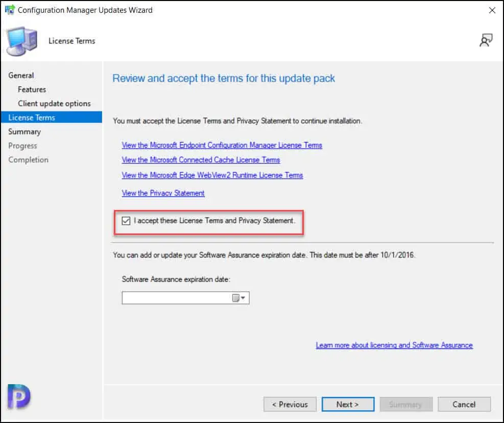Viewport: 504px width, 423px height.
Task: Click the text You must accept the License Terms
Action: (x=237, y=121)
